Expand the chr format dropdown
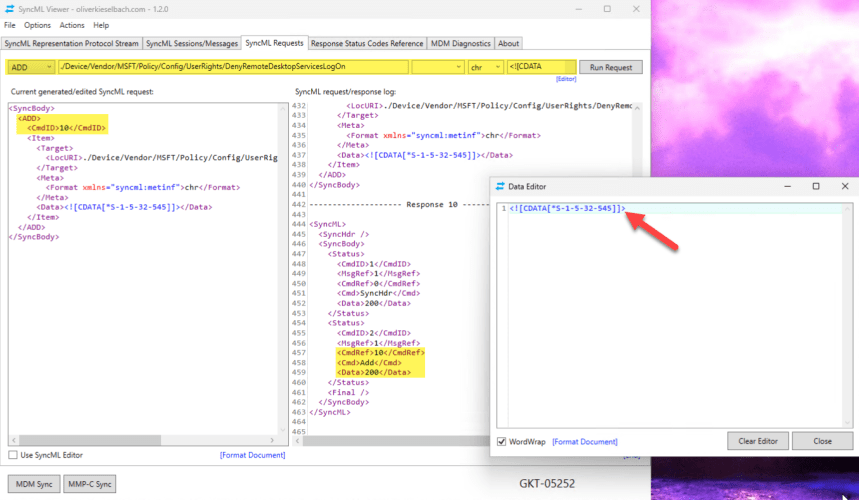The height and width of the screenshot is (500, 859). 484,67
